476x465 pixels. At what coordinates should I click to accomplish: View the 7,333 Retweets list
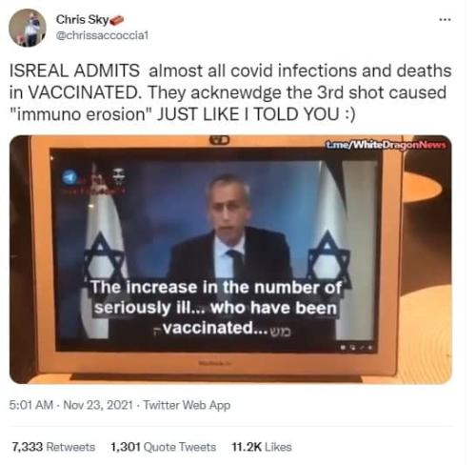53,447
